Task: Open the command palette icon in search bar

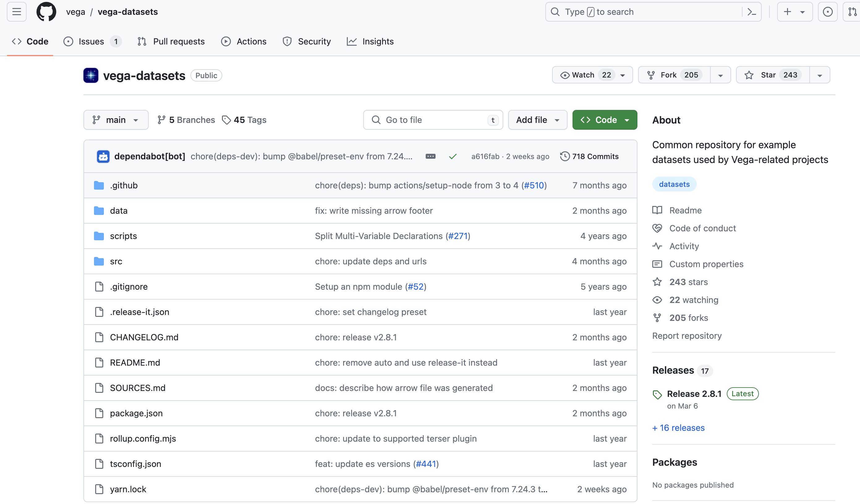Action: click(751, 12)
